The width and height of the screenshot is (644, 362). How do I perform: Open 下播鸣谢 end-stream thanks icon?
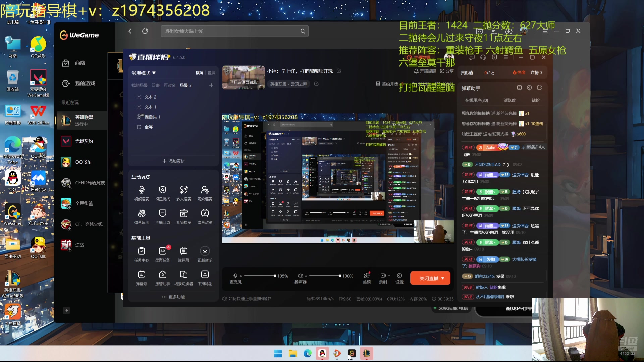pos(205,278)
